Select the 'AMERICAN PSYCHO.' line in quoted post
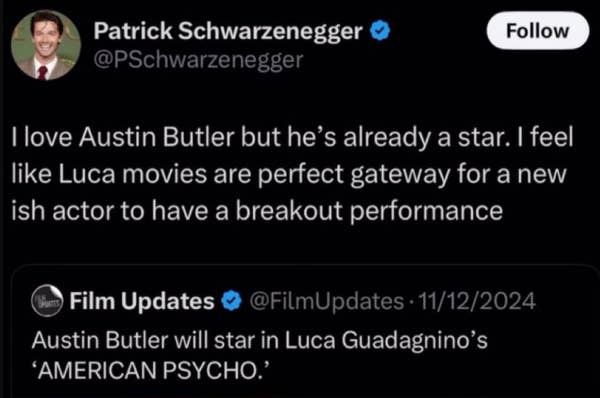Viewport: 600px width, 398px height. (x=151, y=370)
